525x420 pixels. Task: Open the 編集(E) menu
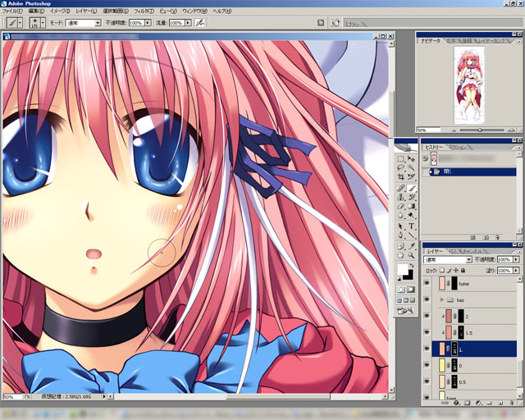[x=36, y=11]
